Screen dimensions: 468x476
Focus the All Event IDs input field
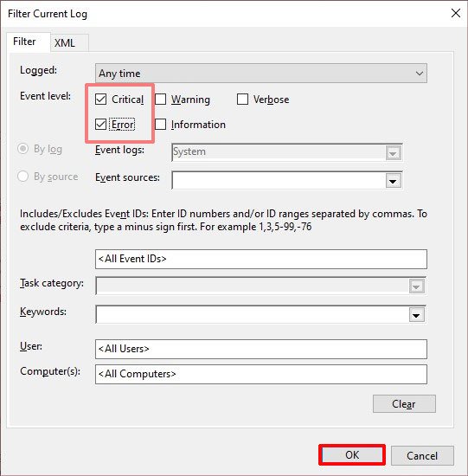point(261,260)
